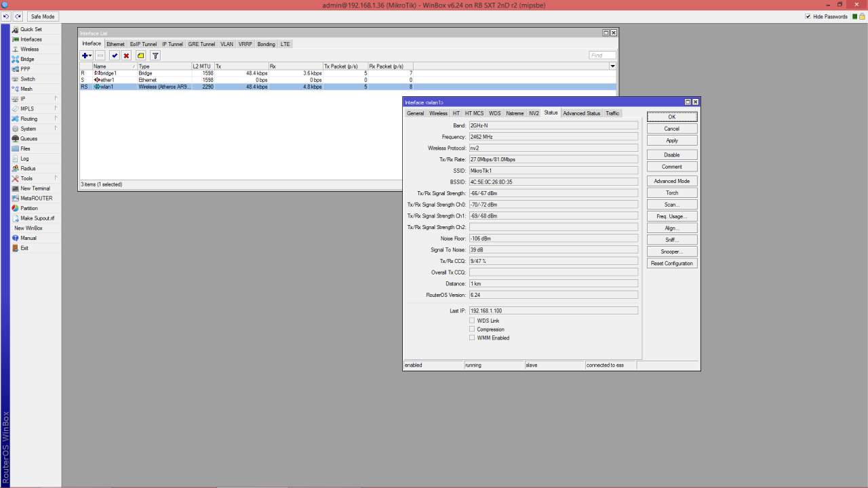Open MetaROUTER in the sidebar

(36, 199)
